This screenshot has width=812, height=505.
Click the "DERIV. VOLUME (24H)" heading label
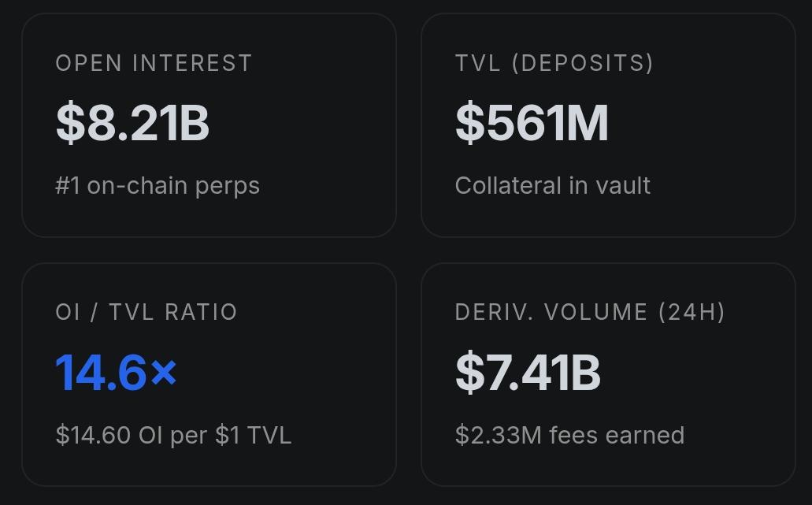[589, 312]
